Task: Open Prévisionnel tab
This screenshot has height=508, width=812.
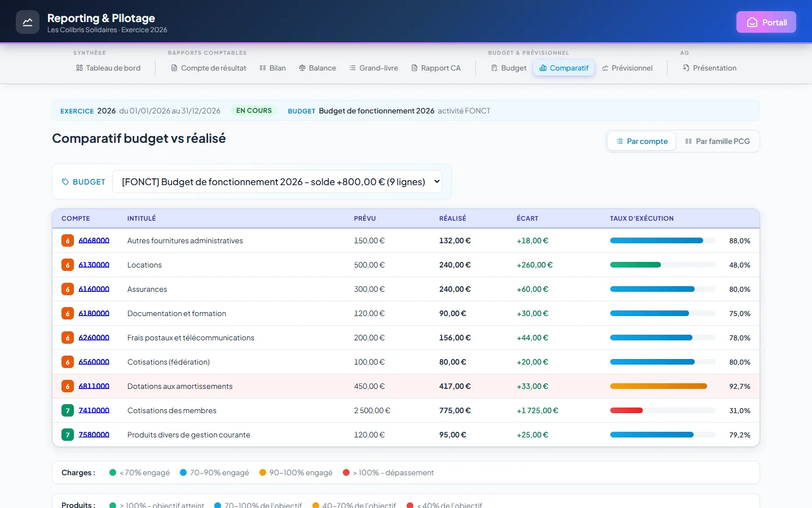Action: pyautogui.click(x=627, y=68)
